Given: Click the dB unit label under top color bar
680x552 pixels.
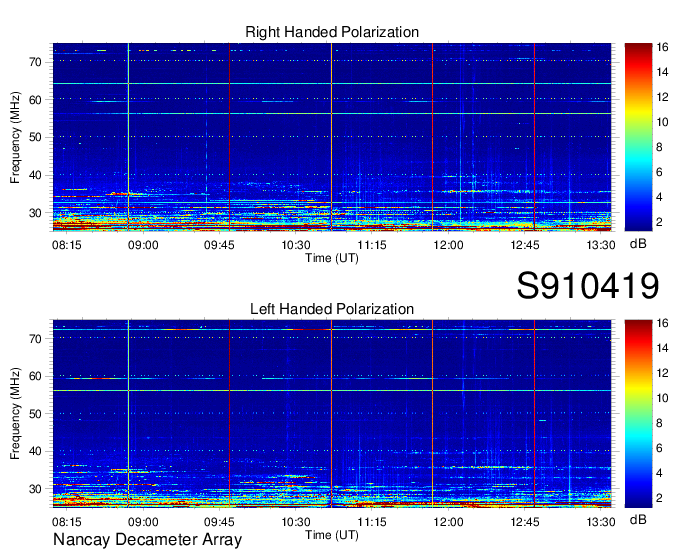Looking at the screenshot, I should (638, 244).
